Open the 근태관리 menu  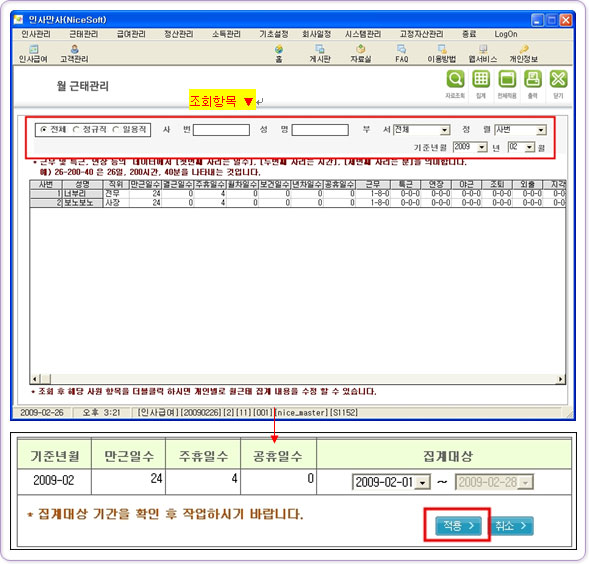(84, 34)
